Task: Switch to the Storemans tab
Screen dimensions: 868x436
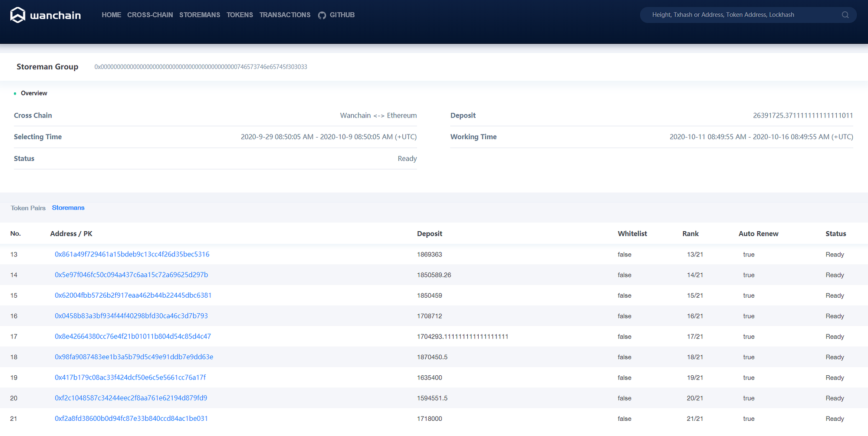Action: [x=68, y=208]
